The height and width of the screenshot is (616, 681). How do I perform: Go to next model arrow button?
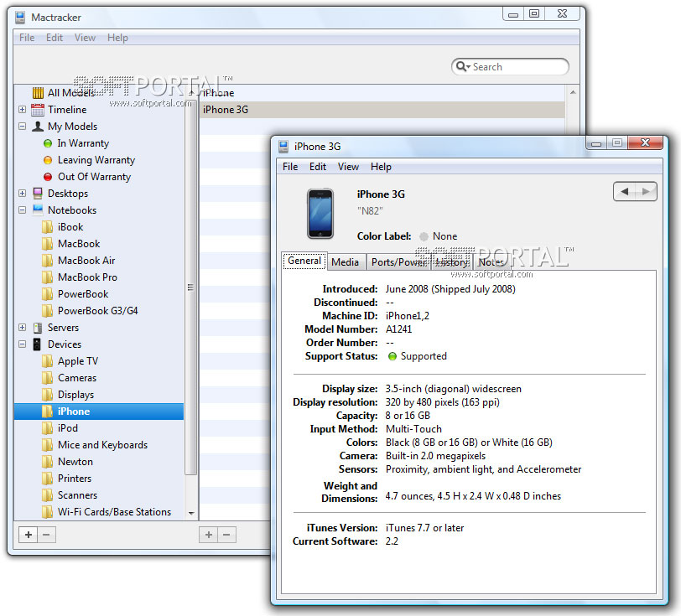point(646,191)
